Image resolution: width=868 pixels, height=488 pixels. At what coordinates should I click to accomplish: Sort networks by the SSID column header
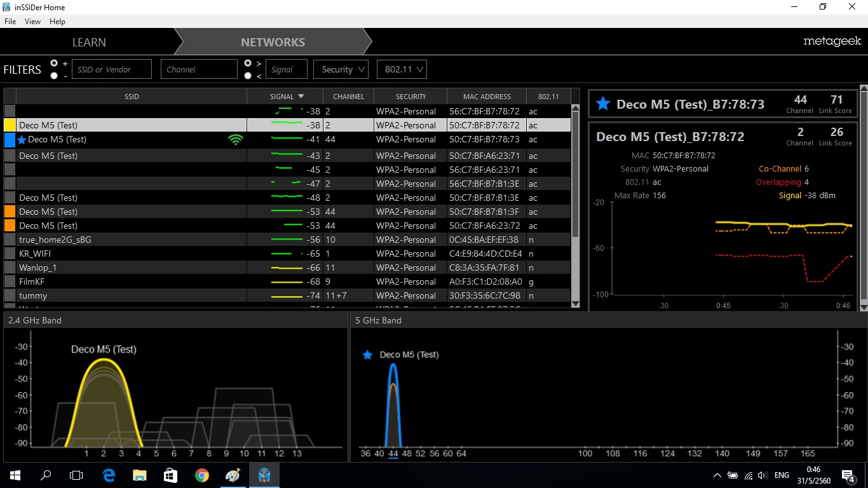pos(132,97)
